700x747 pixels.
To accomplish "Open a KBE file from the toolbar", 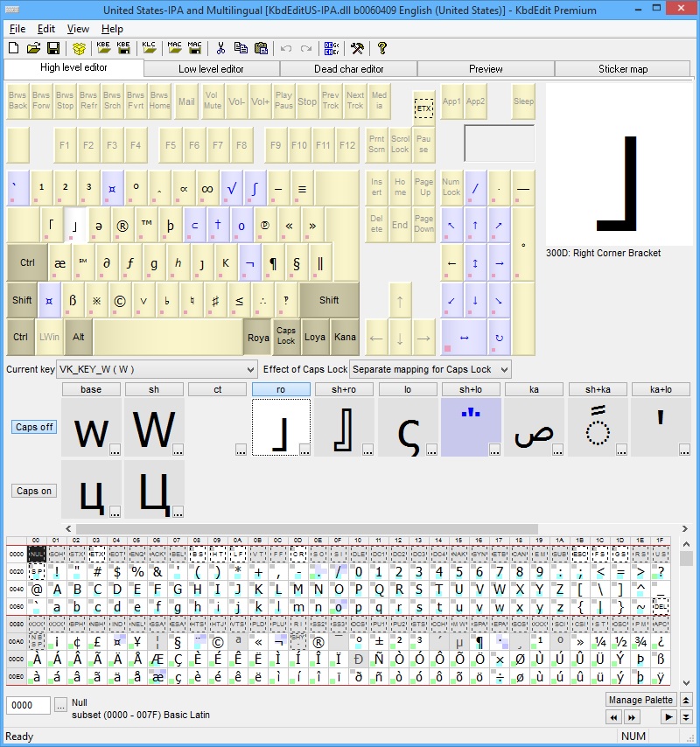I will pos(103,48).
